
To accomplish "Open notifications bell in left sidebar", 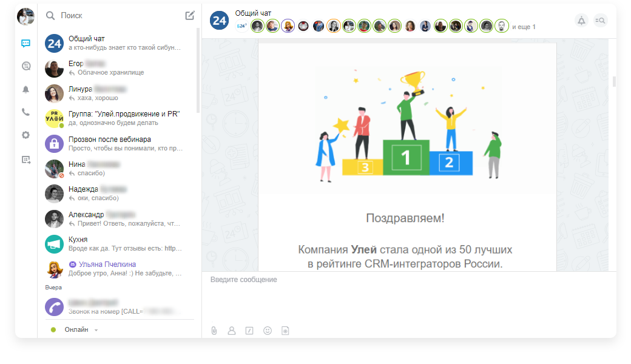I will 25,89.
